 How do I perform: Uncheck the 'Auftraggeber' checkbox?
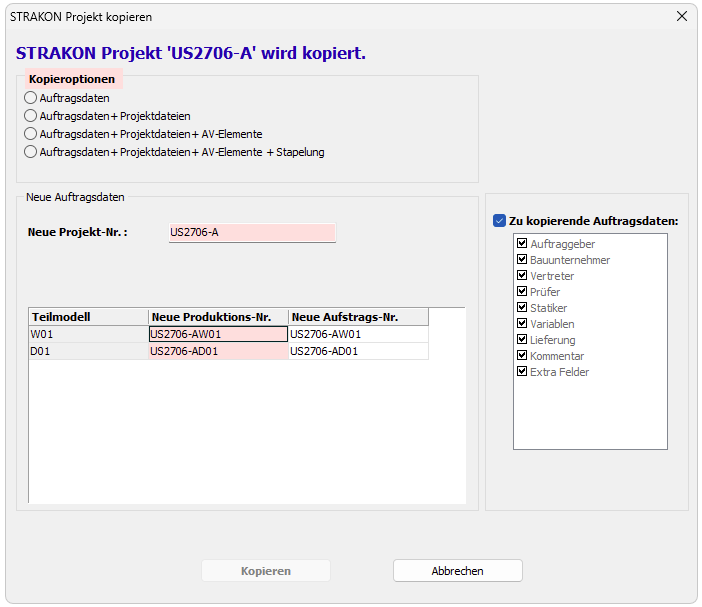pyautogui.click(x=522, y=244)
